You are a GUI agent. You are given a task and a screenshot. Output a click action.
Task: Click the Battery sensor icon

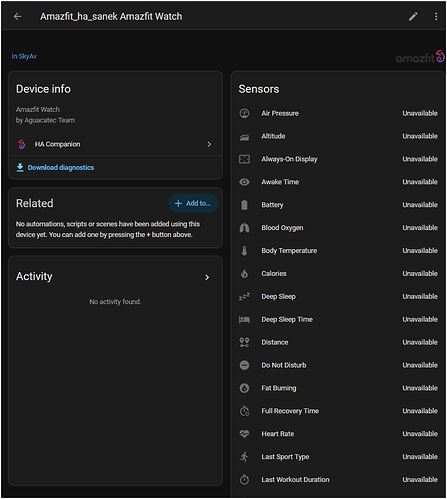pos(244,205)
